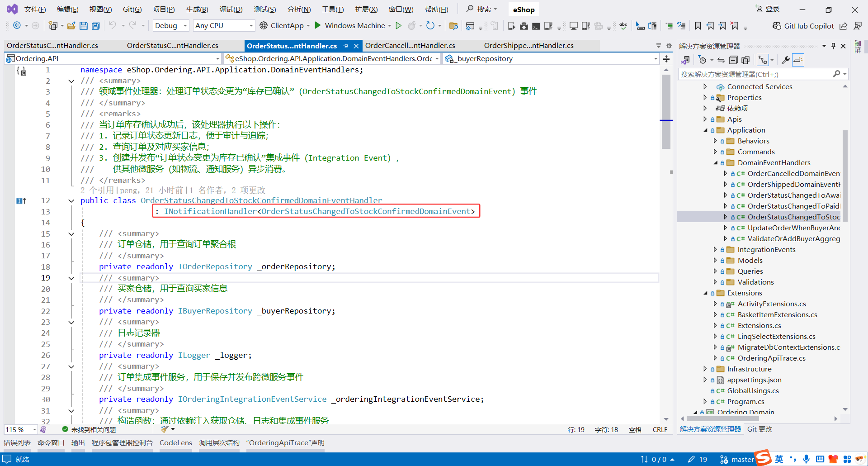Open the Git(G) menu
This screenshot has width=868, height=466.
[132, 10]
